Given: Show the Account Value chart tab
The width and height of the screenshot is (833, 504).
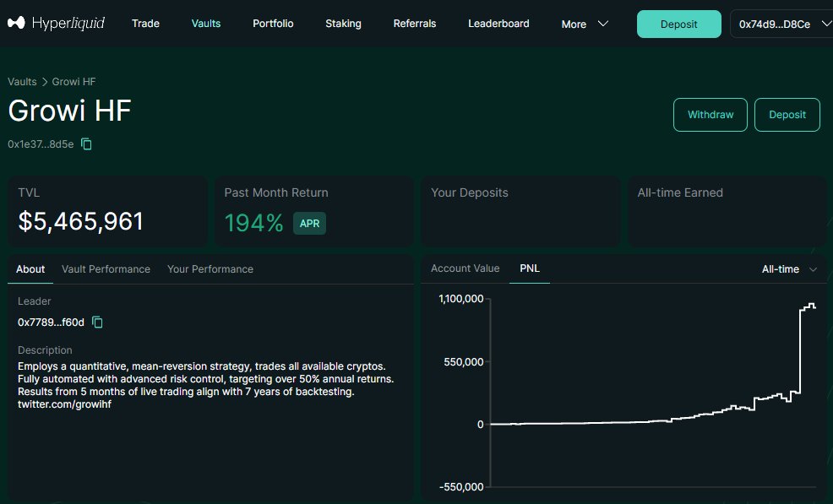Looking at the screenshot, I should pyautogui.click(x=465, y=268).
